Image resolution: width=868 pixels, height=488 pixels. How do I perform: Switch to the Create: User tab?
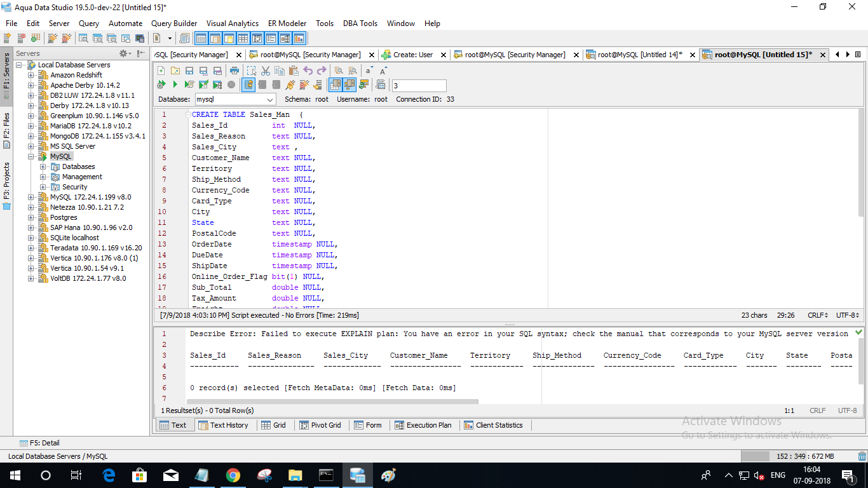413,55
